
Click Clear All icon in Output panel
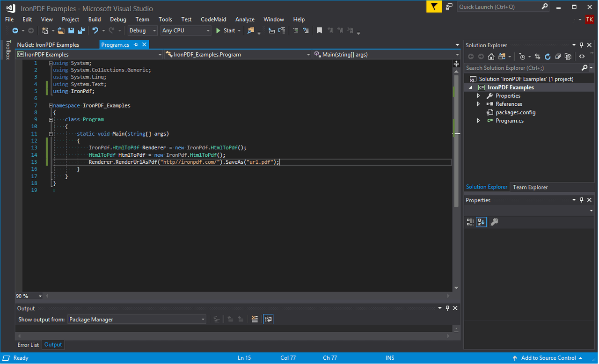pyautogui.click(x=255, y=319)
